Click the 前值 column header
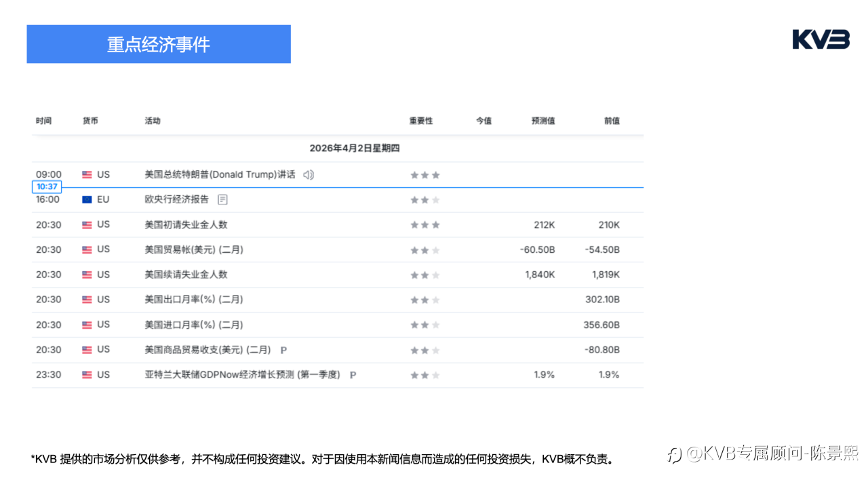Viewport: 868px width, 480px height. pyautogui.click(x=612, y=121)
